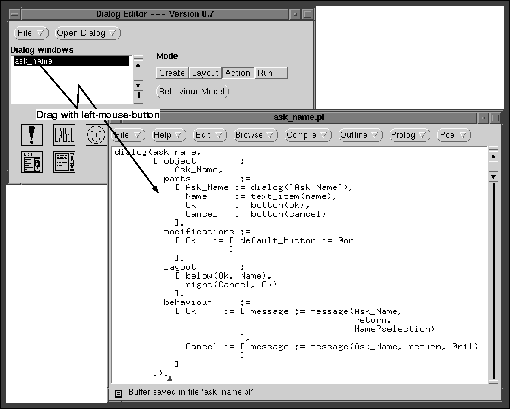Click the status bar icon beside Buffer saved
This screenshot has width=510, height=409.
click(x=118, y=394)
